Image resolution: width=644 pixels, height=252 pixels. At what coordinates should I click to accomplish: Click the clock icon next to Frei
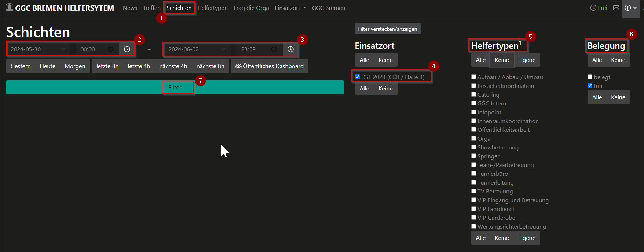tap(593, 8)
